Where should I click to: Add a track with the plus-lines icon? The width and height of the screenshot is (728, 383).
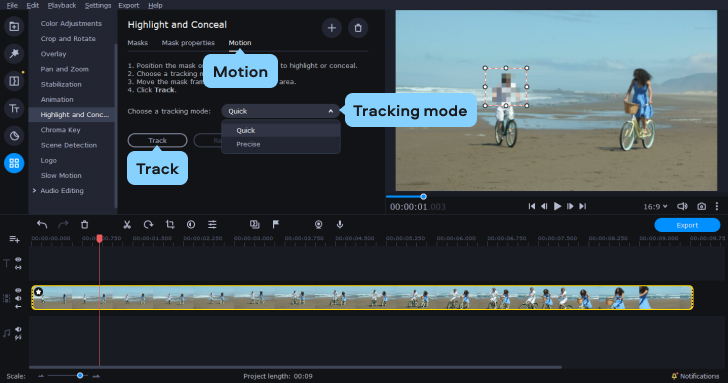pyautogui.click(x=14, y=239)
